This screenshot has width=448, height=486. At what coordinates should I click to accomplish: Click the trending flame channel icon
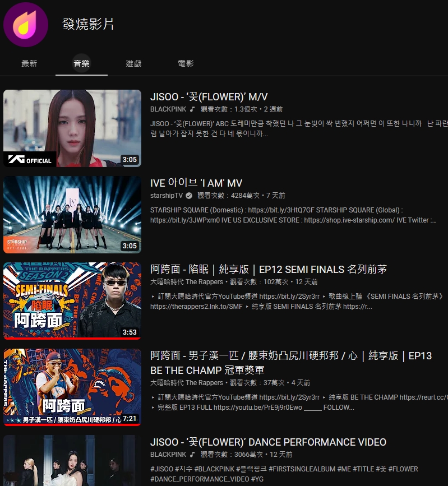26,25
